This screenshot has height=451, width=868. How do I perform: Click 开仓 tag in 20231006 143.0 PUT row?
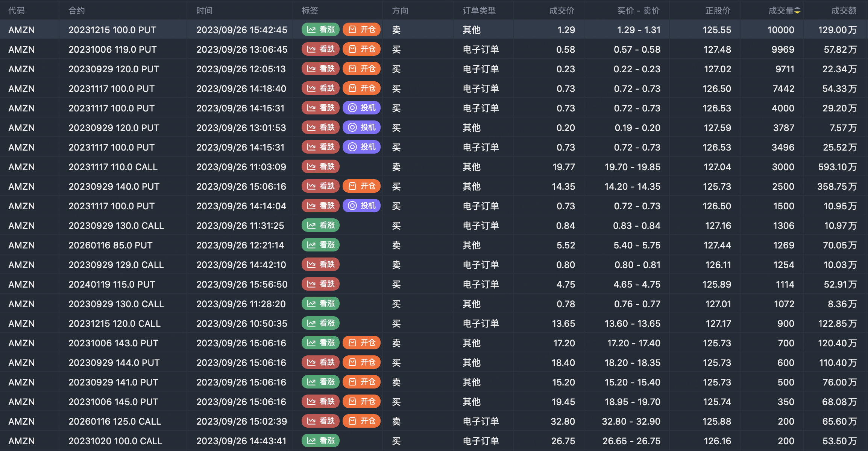point(361,343)
